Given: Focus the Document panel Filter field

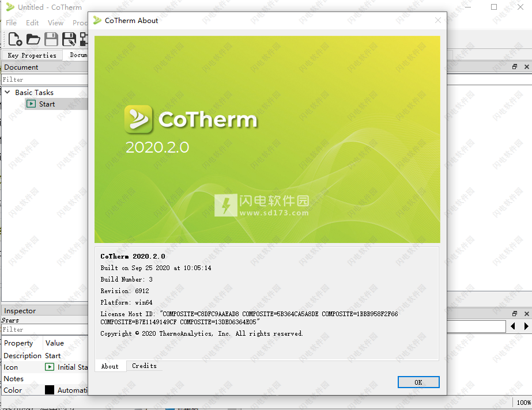Looking at the screenshot, I should click(x=44, y=79).
